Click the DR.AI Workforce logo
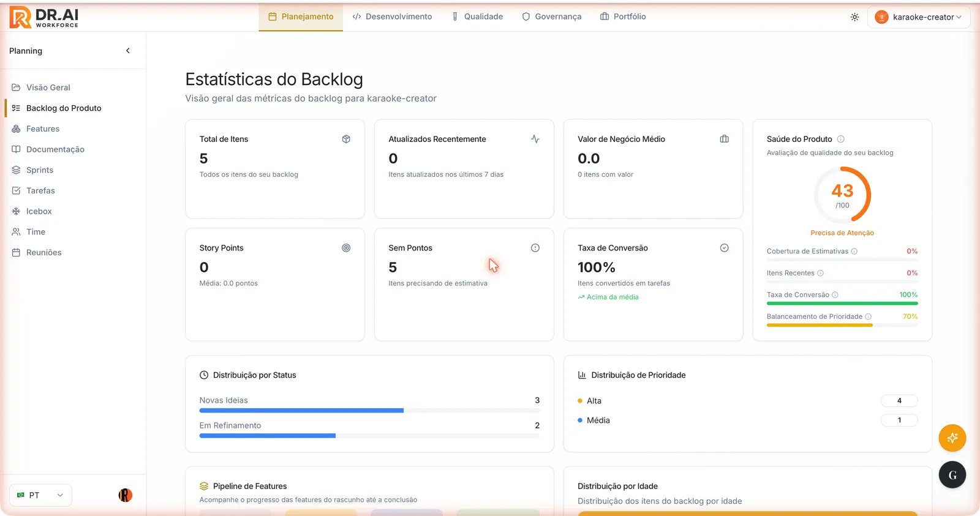Screen dimensions: 980x516 [x=44, y=17]
